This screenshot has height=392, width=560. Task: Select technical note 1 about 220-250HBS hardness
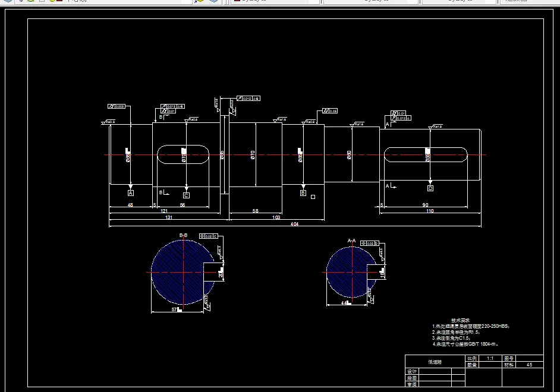click(471, 326)
